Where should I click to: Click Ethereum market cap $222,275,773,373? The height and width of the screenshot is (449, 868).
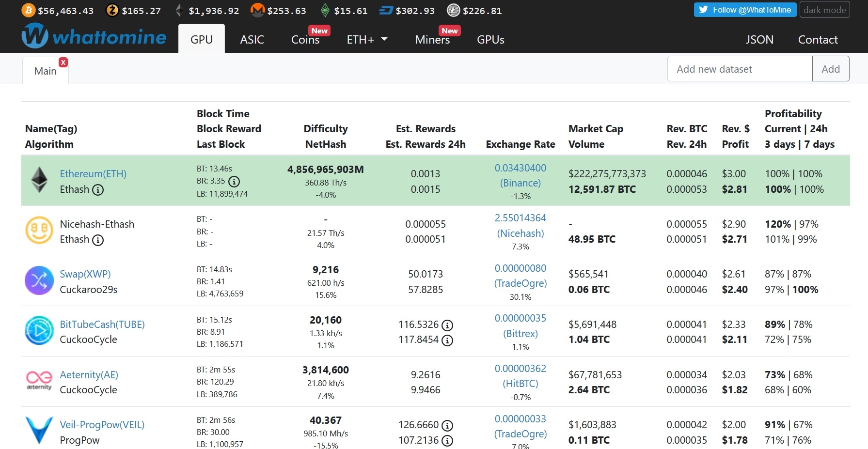pos(607,174)
